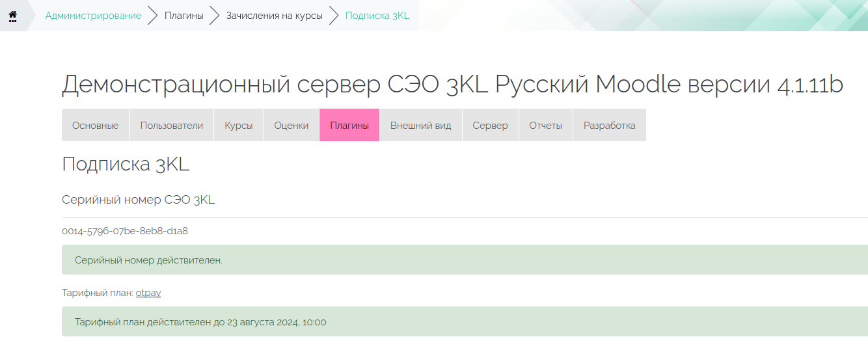Click the 'Тарифный план:' label
The width and height of the screenshot is (868, 352).
coord(98,293)
